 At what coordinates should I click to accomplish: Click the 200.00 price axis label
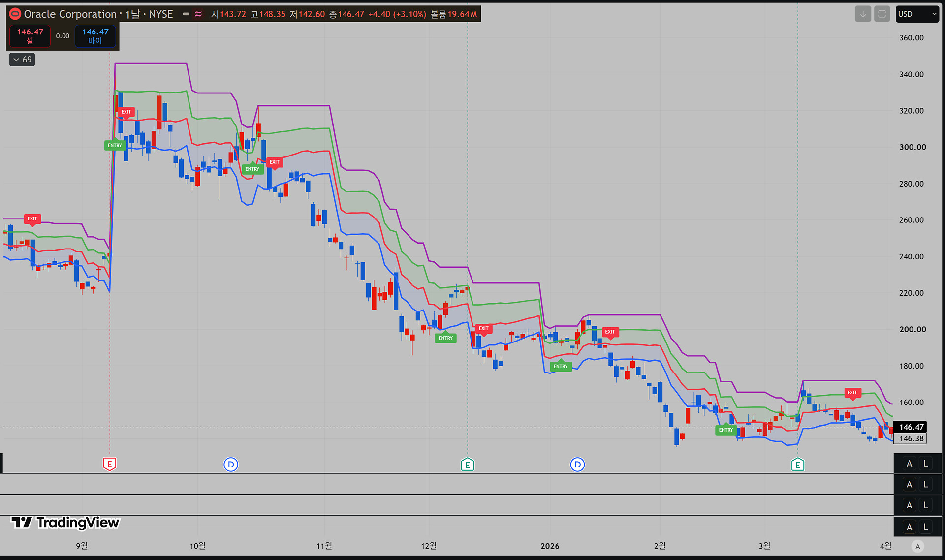tap(913, 329)
